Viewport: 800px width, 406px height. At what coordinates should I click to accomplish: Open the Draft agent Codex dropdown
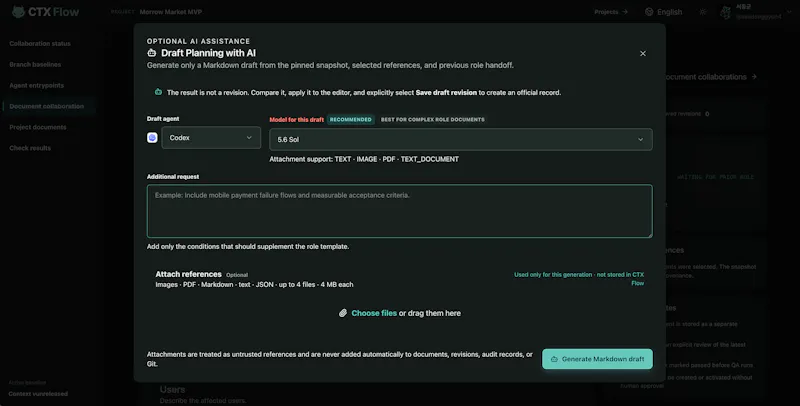point(211,138)
